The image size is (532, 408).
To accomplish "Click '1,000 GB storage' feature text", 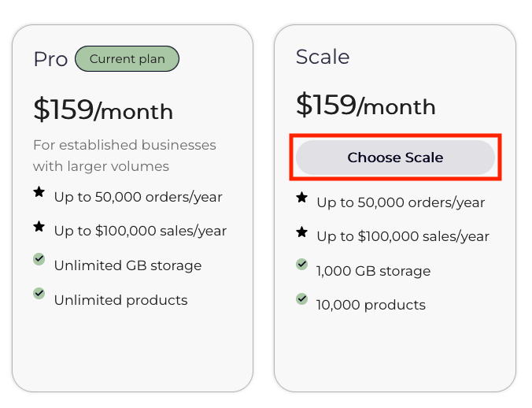I will pos(373,271).
